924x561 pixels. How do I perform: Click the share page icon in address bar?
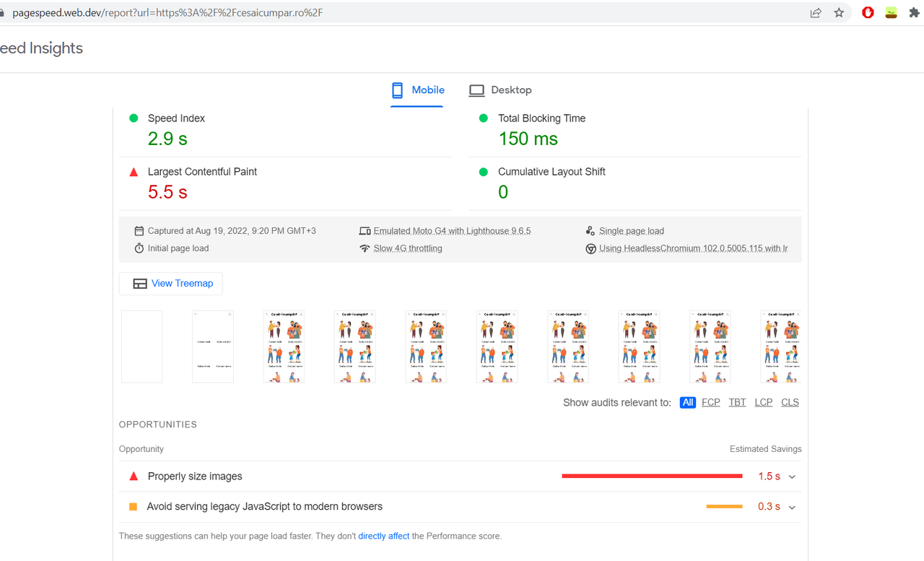pos(816,13)
